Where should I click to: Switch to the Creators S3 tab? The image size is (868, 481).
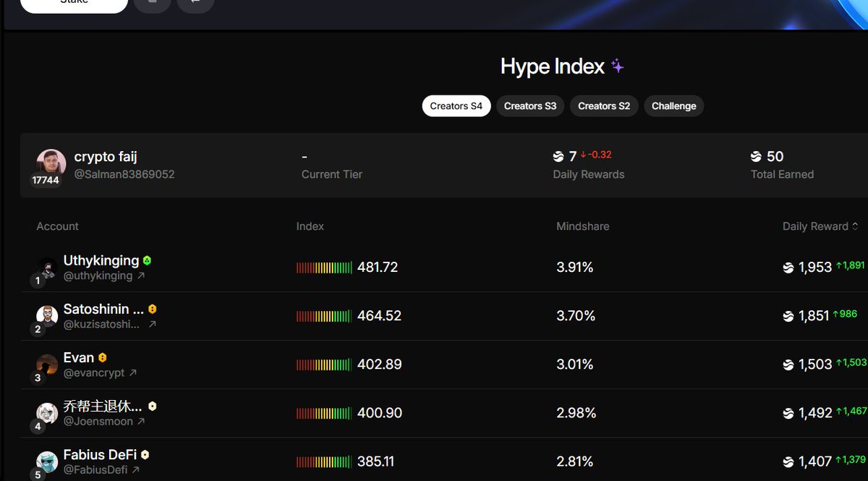pyautogui.click(x=530, y=106)
